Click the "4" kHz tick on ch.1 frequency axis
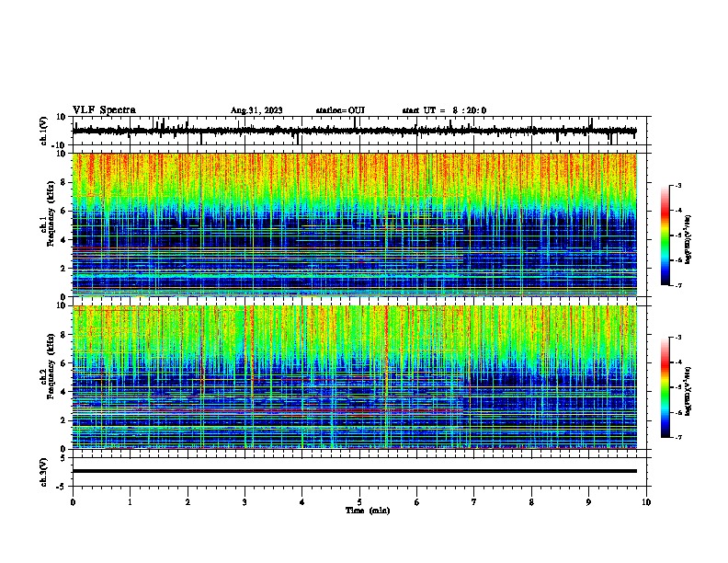The height and width of the screenshot is (563, 728). [64, 240]
